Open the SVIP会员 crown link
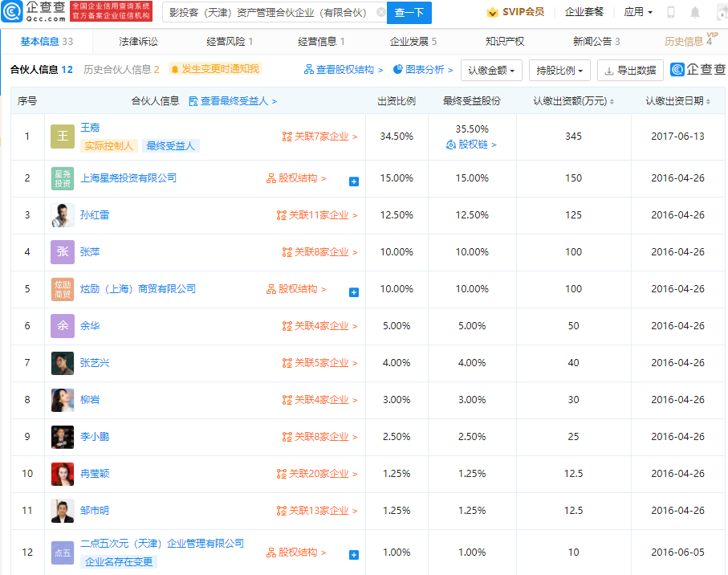Screen dimensions: 728x575 (x=515, y=12)
